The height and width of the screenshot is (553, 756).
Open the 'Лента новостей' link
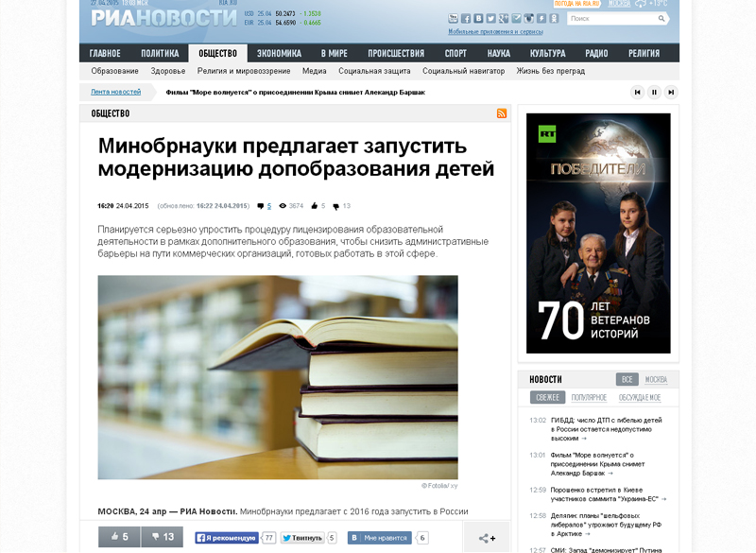(x=115, y=92)
